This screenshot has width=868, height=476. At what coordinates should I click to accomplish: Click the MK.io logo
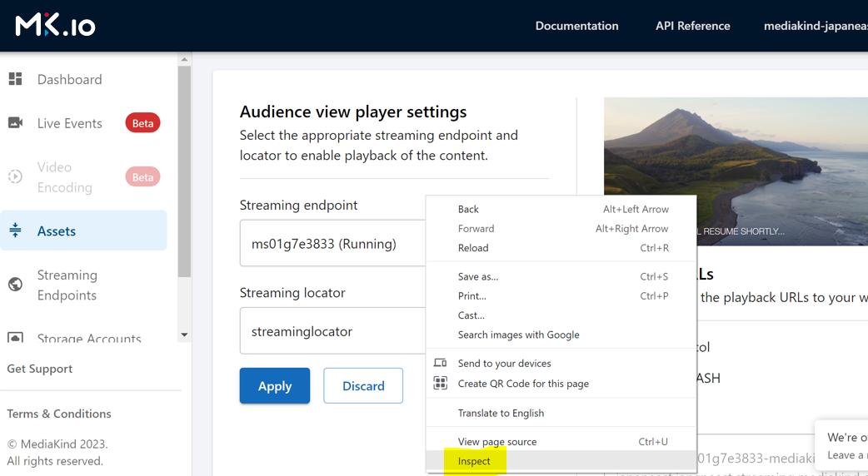[x=55, y=26]
